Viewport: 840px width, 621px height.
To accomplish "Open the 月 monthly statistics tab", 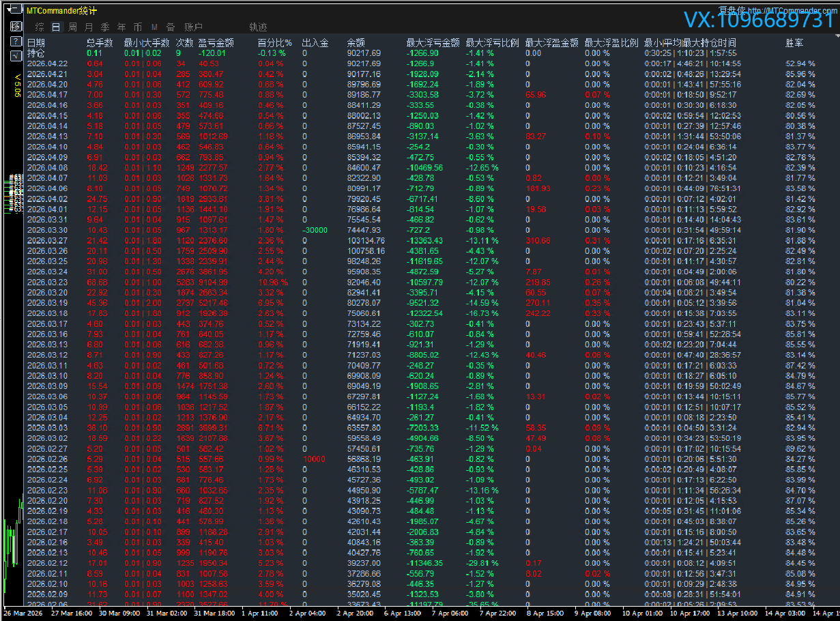I will tap(89, 27).
